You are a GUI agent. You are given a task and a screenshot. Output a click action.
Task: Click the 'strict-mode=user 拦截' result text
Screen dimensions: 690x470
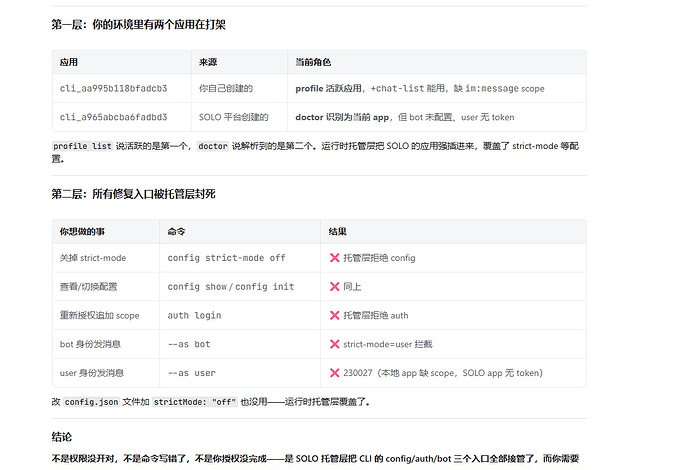coord(388,344)
